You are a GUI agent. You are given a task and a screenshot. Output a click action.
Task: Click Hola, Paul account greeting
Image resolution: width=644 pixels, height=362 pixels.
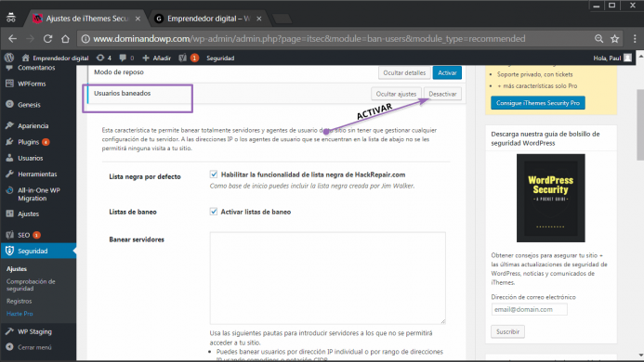coord(607,58)
